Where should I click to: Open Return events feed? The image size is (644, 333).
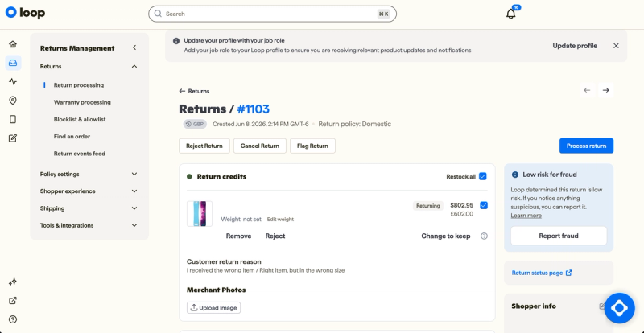pos(79,154)
